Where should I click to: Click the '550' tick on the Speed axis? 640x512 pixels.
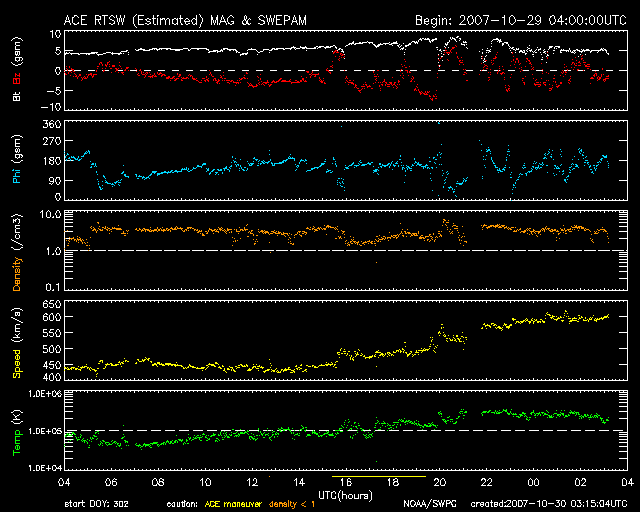[x=52, y=333]
